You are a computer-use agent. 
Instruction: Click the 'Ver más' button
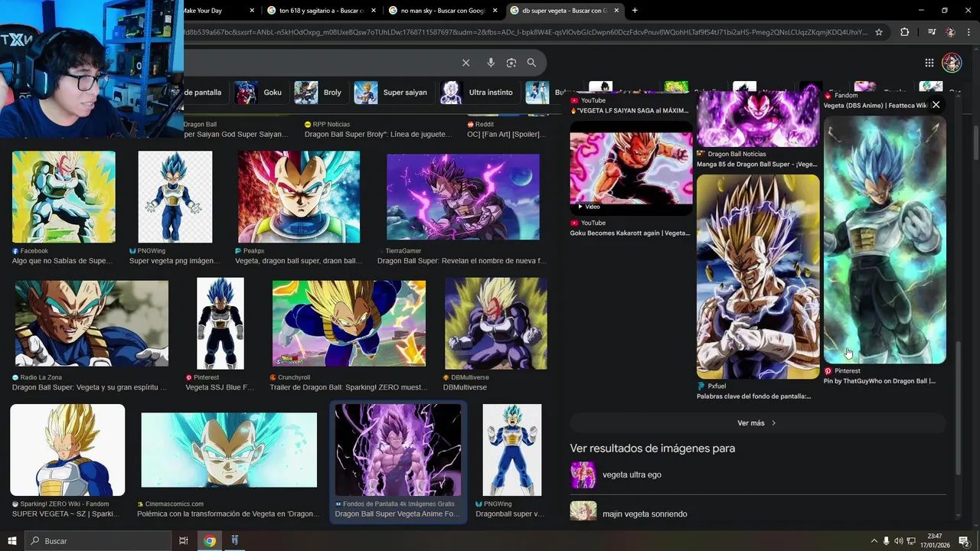(x=757, y=423)
